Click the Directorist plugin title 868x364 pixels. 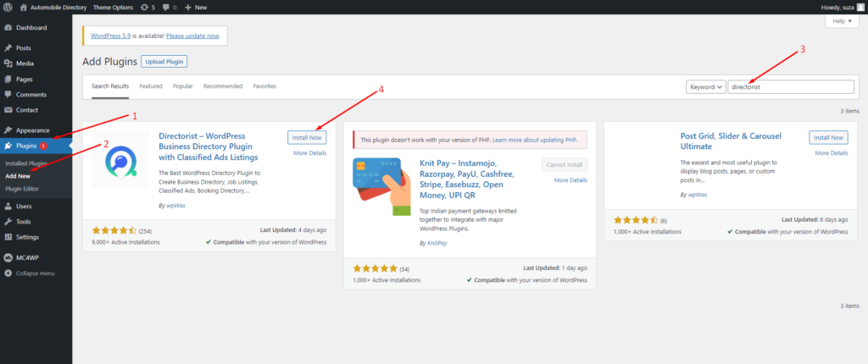(x=209, y=146)
